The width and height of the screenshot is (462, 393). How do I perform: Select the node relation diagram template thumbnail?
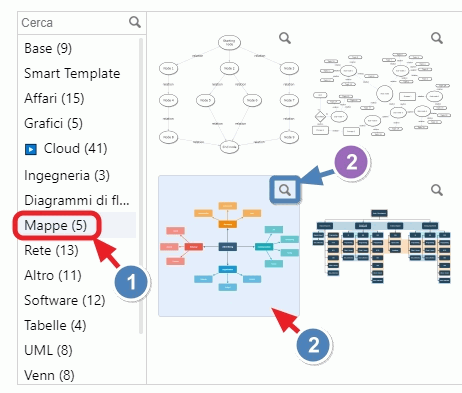229,94
